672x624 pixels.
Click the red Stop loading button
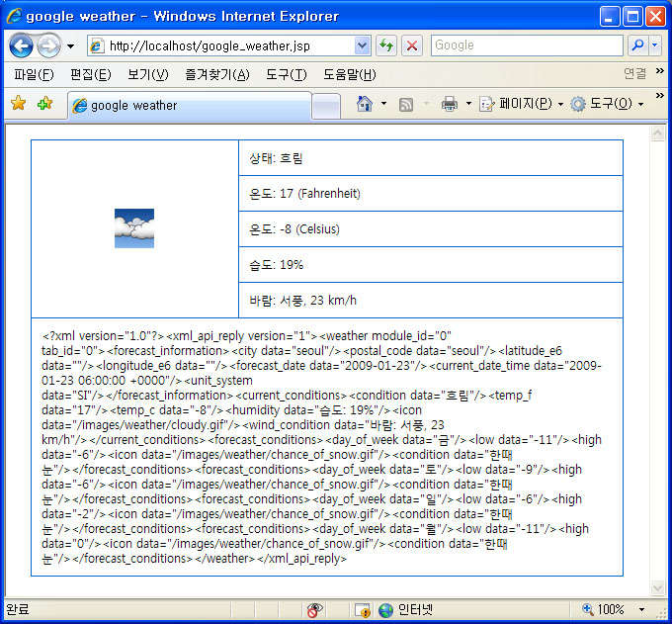point(412,45)
